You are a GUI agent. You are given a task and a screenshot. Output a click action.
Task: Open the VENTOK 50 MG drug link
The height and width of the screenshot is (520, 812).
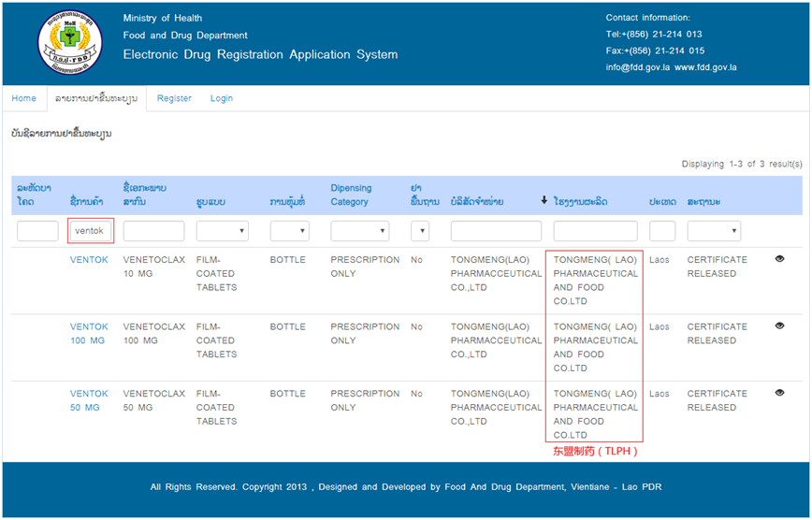point(89,400)
